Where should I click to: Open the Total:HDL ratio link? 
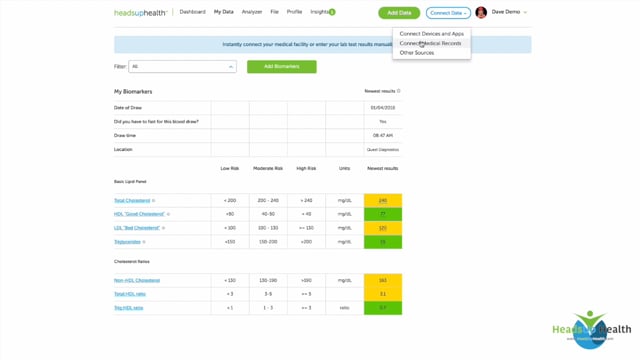(130, 294)
